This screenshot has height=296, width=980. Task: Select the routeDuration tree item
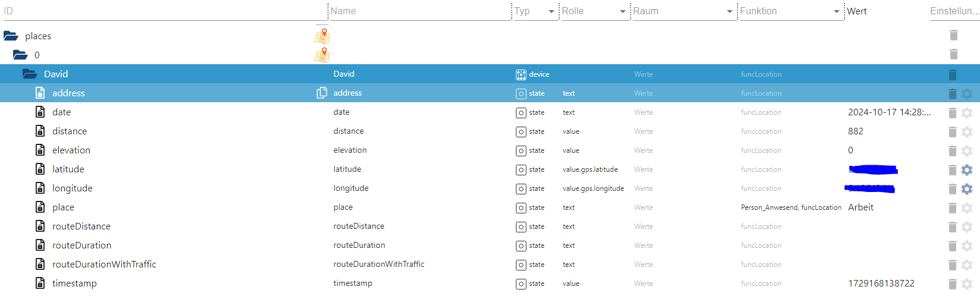[x=81, y=245]
